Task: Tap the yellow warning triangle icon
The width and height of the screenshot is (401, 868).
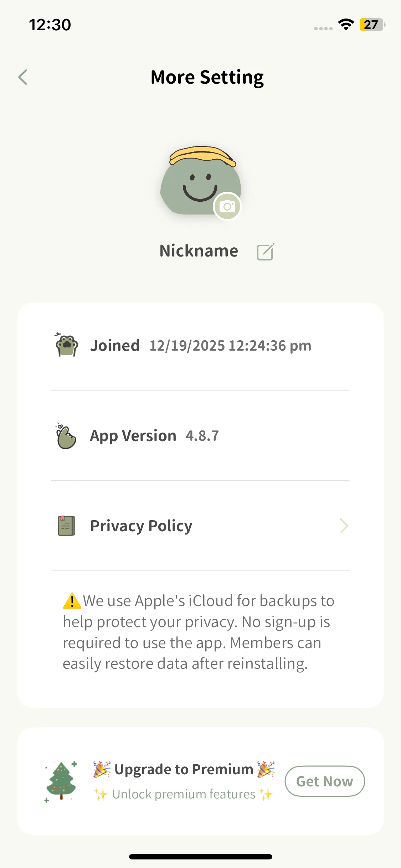Action: [x=72, y=601]
